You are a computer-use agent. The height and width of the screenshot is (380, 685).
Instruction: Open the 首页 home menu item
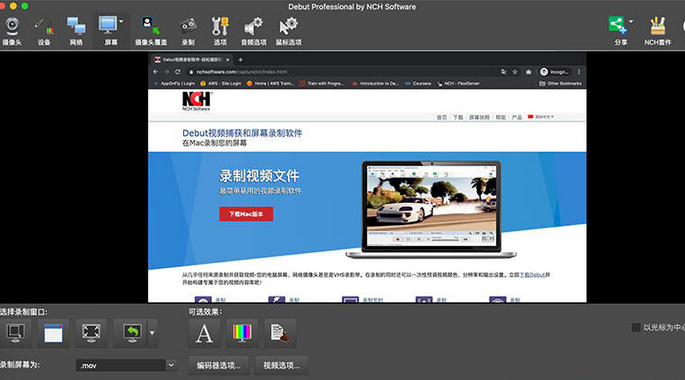click(442, 117)
